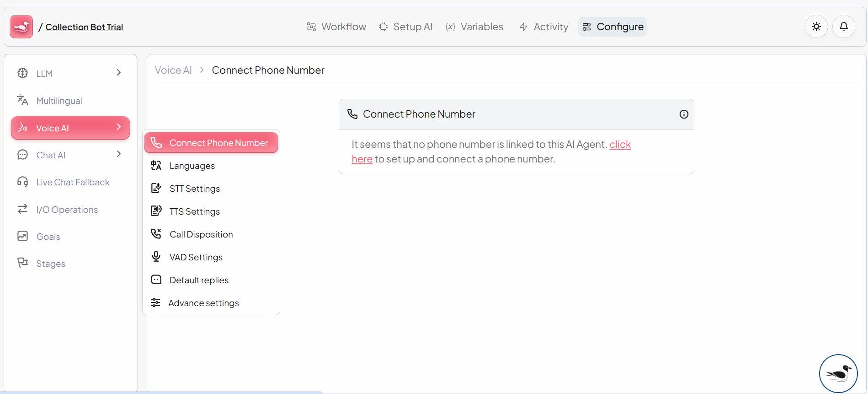Toggle the light/dark theme sun button

tap(816, 27)
